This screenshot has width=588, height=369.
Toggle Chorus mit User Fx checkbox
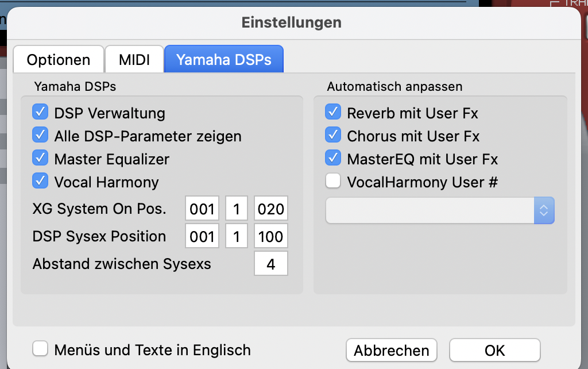(333, 136)
